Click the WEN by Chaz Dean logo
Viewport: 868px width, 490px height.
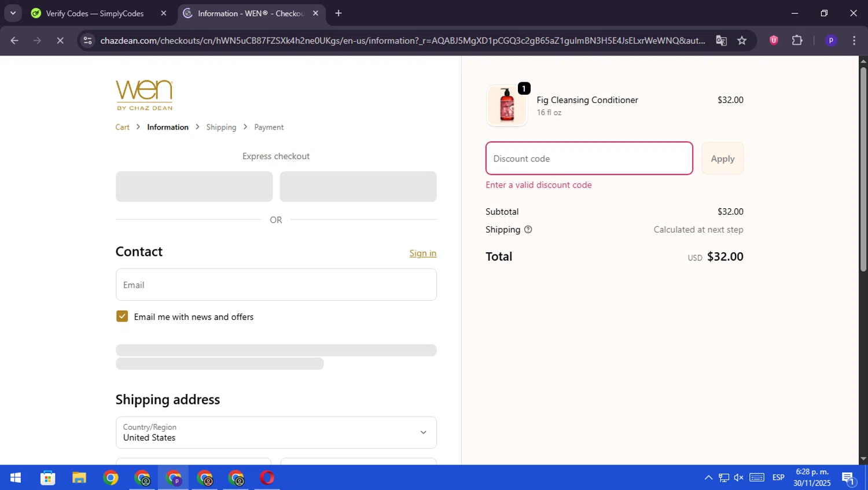(x=144, y=95)
